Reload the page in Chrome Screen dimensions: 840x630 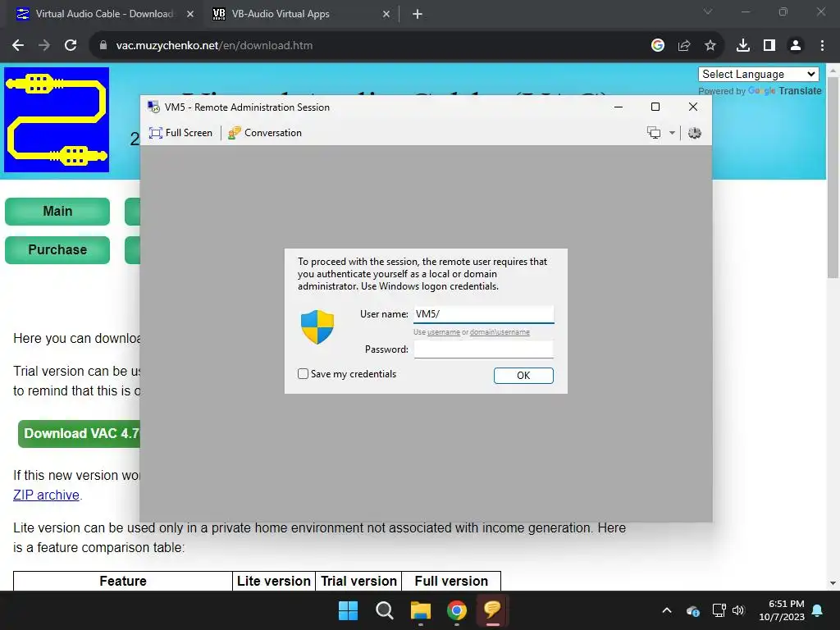[x=71, y=46]
